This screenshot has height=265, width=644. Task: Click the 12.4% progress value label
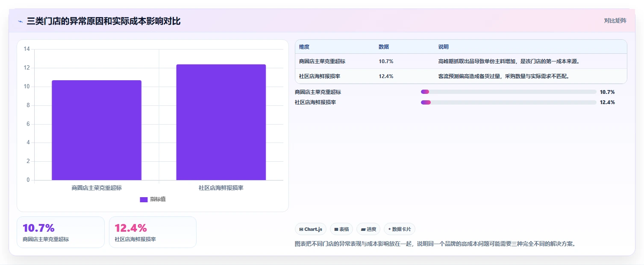607,102
